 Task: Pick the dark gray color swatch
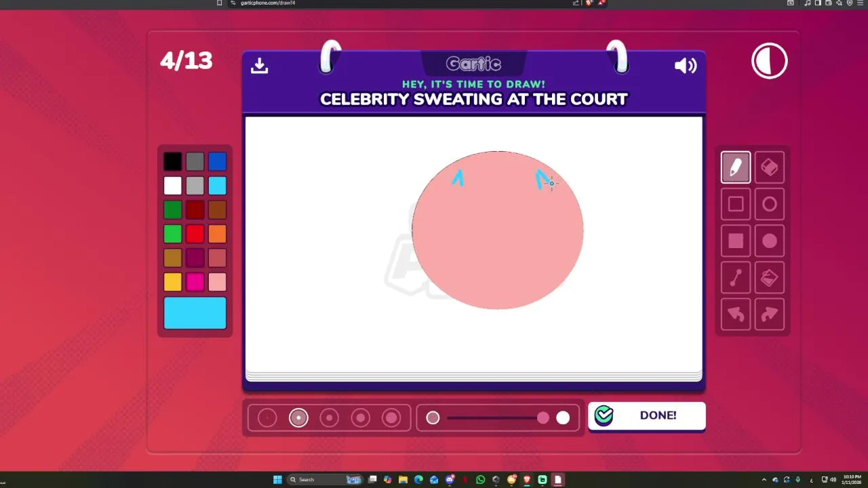pyautogui.click(x=195, y=161)
